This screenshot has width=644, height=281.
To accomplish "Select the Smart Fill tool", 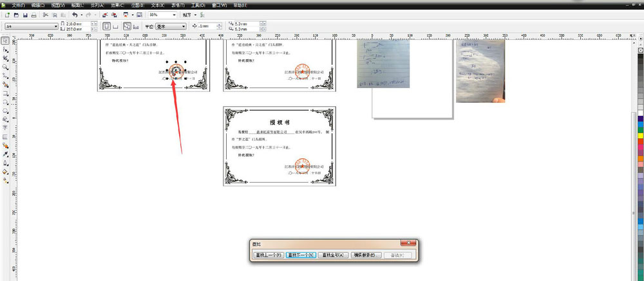I will (x=5, y=84).
